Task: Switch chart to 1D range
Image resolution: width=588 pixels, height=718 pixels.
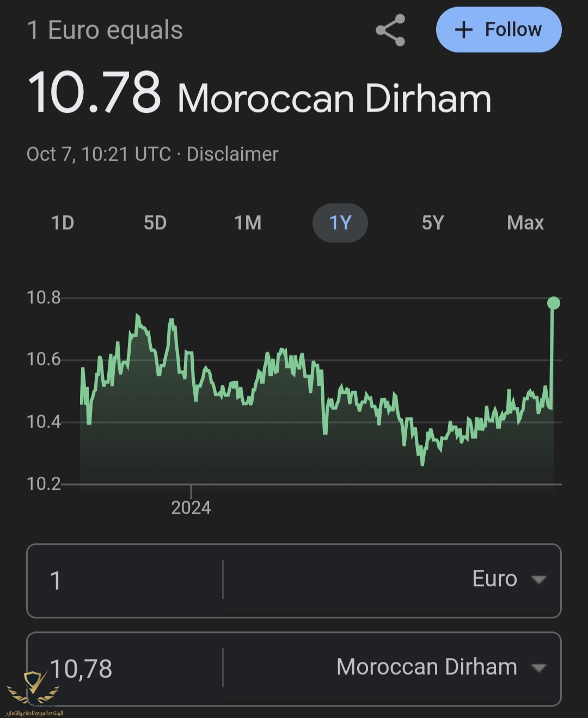Action: point(63,223)
